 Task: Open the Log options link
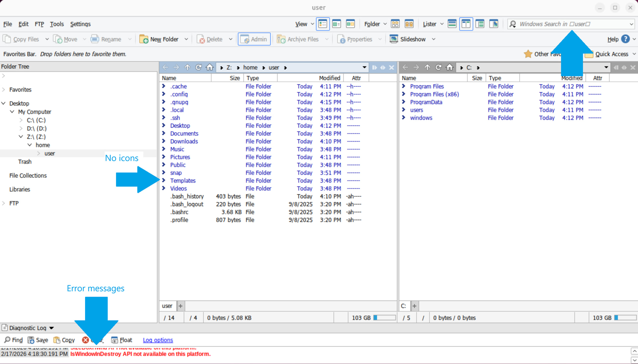click(x=158, y=340)
